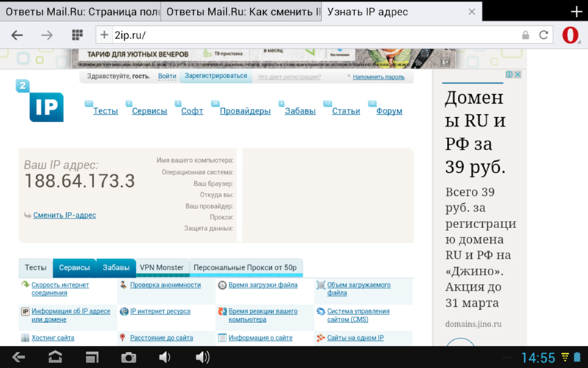Lower volume with the small speaker icon
Screen dimensions: 588x368
[164, 357]
